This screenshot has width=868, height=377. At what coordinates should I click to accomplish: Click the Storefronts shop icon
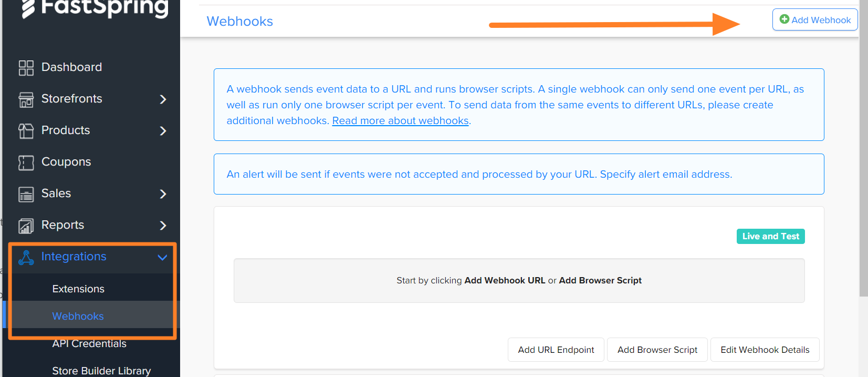tap(26, 99)
